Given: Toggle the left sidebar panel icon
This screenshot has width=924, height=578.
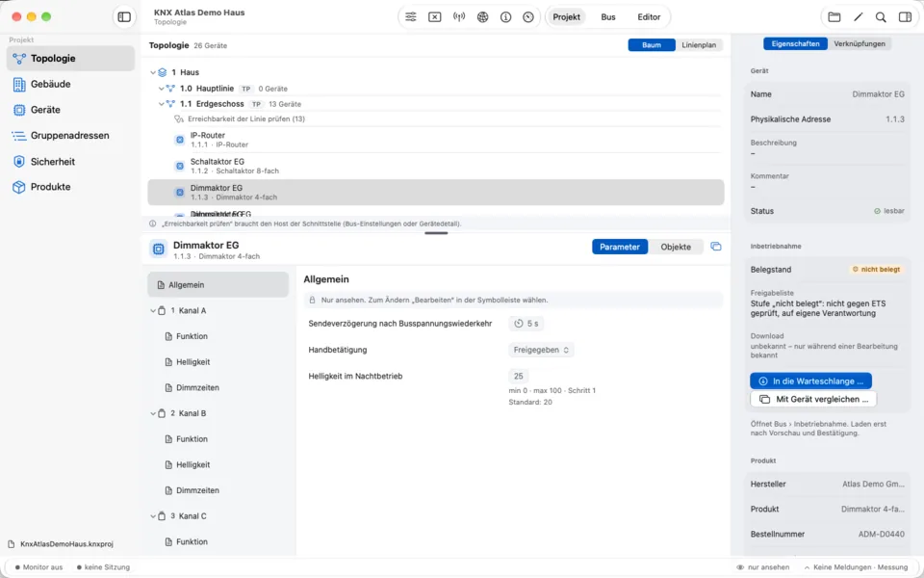Looking at the screenshot, I should coord(124,17).
